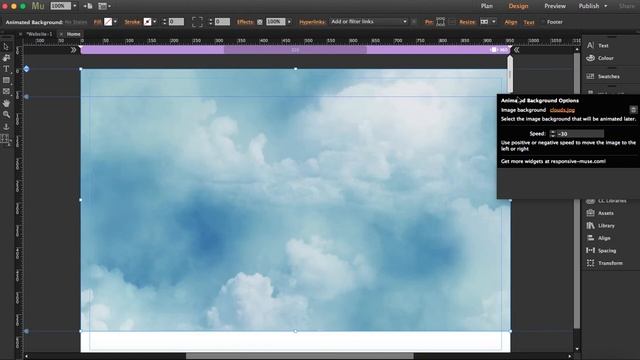Viewport: 640px width, 360px height.
Task: Click the opacity 100% field
Action: (x=276, y=22)
